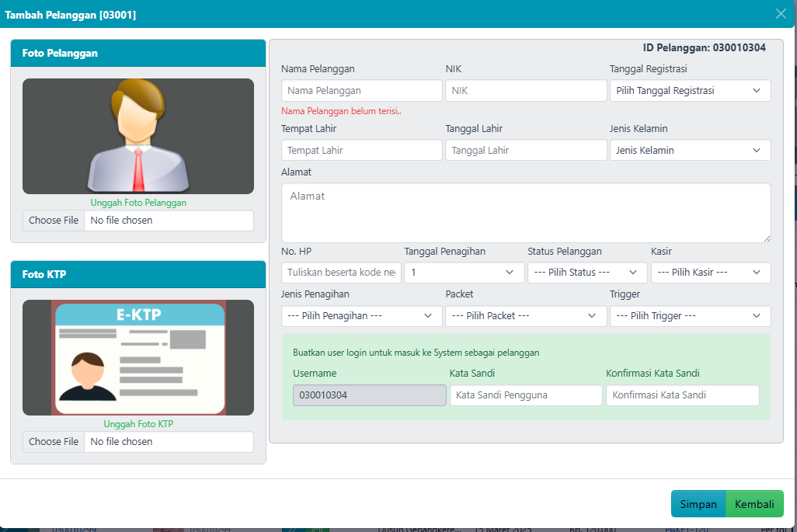
Task: Expand the Pilih Trigger dropdown
Action: tap(690, 316)
